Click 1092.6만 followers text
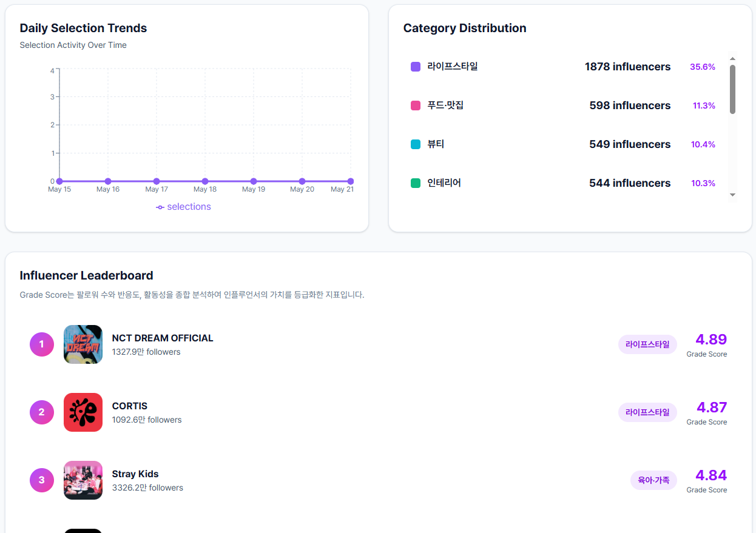The image size is (756, 533). coord(147,420)
